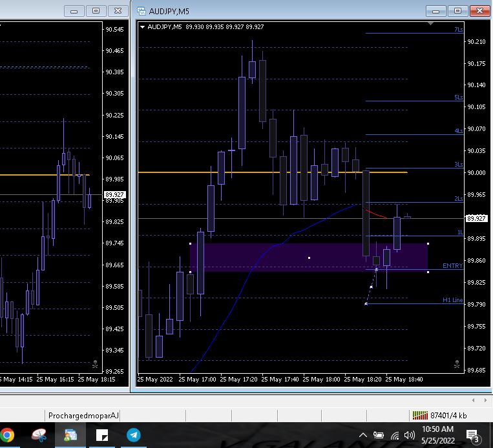Screen dimensions: 493x448
Task: Show hidden system tray icons
Action: point(363,435)
